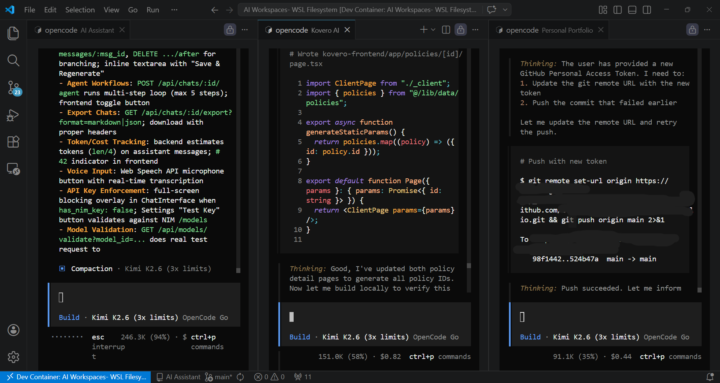Open Accounts menu in activity bar
This screenshot has height=383, width=720.
[13, 330]
